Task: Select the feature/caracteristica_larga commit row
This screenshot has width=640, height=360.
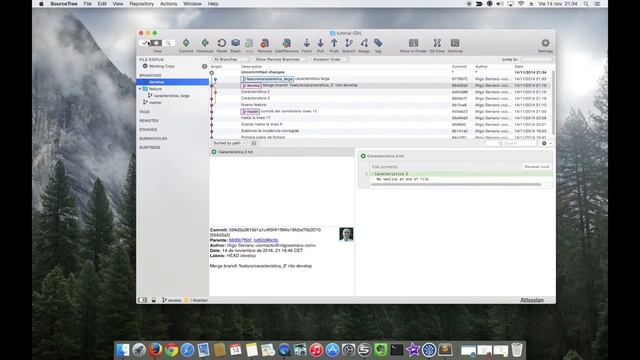Action: click(x=380, y=79)
